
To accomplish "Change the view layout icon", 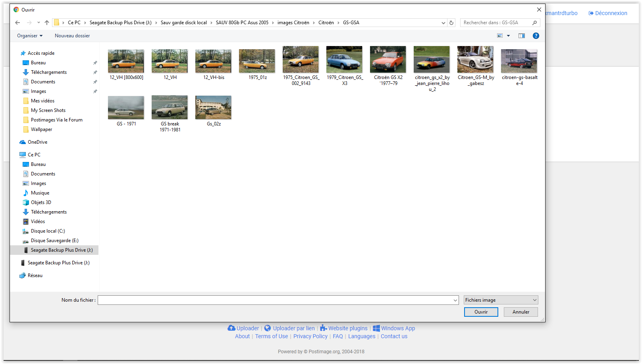I will (500, 36).
